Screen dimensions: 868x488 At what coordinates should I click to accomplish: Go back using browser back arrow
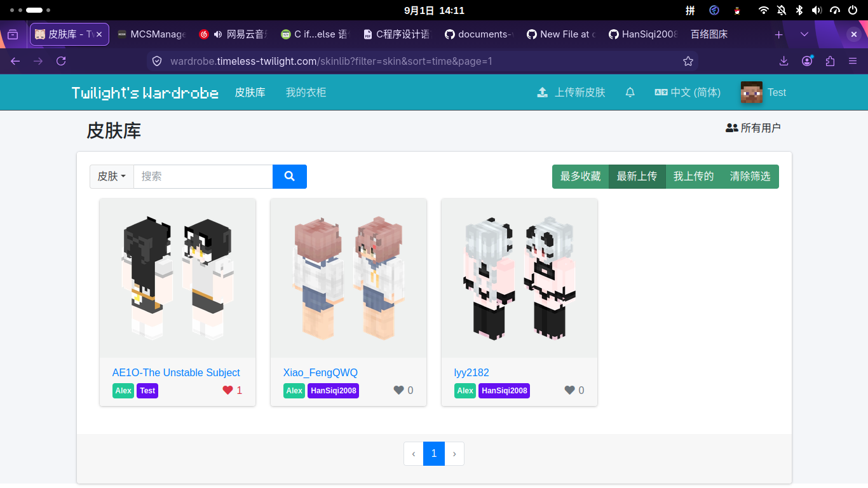point(15,62)
